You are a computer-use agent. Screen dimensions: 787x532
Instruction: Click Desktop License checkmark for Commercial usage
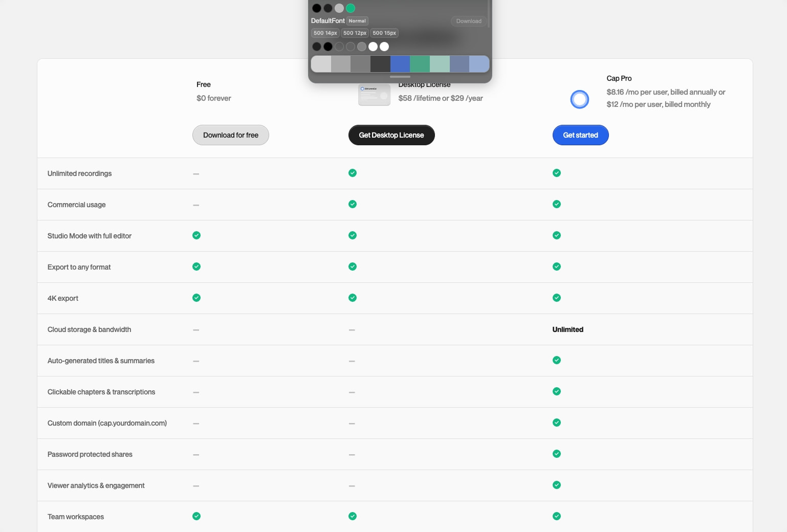click(353, 204)
